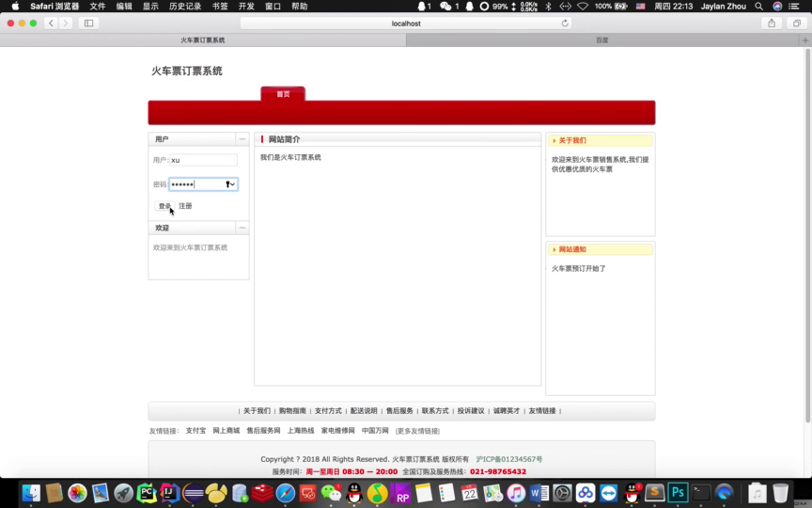Collapse the 欢迎 panel
The image size is (812, 508).
242,228
